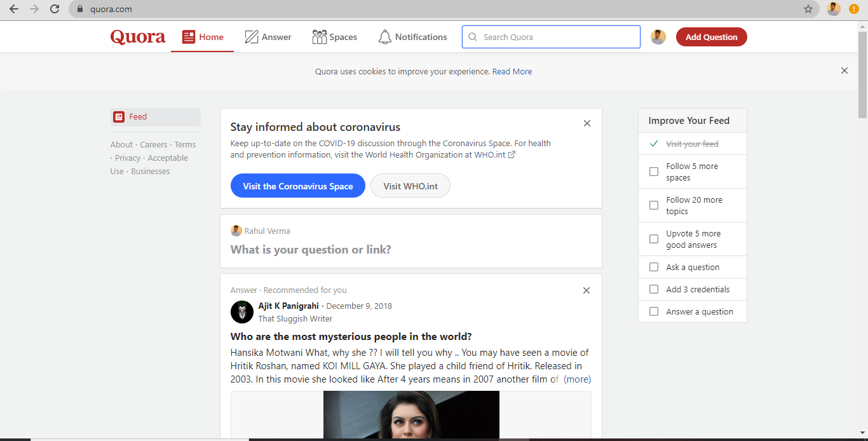The width and height of the screenshot is (868, 441).
Task: Click the external link icon next to WHO.int
Action: [512, 154]
